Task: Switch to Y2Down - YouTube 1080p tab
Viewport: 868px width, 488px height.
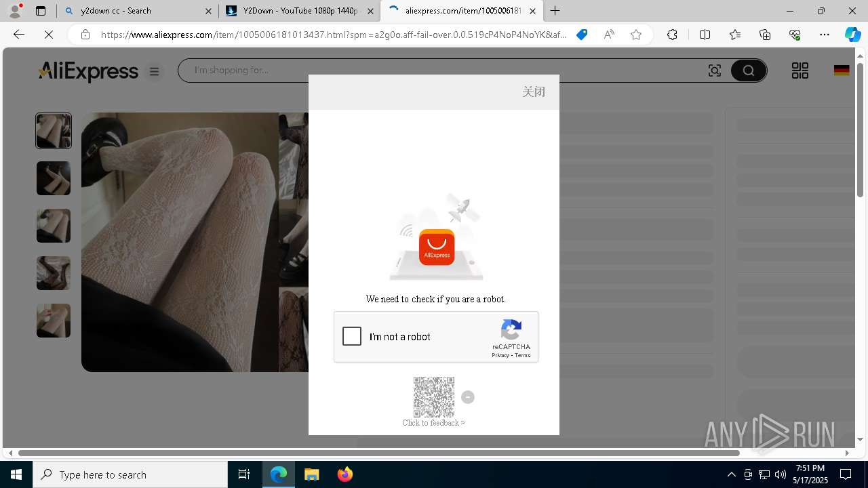Action: pos(300,11)
